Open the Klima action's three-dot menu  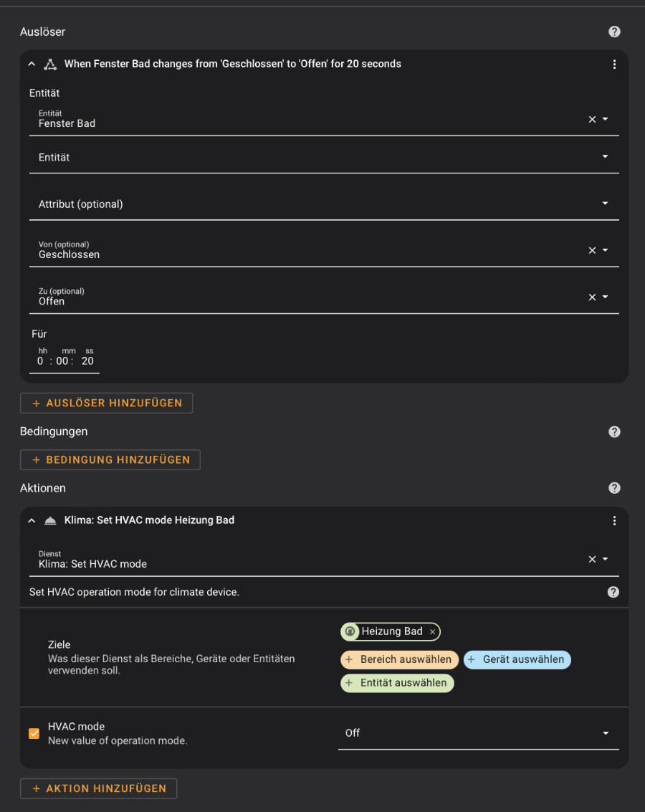(x=614, y=521)
